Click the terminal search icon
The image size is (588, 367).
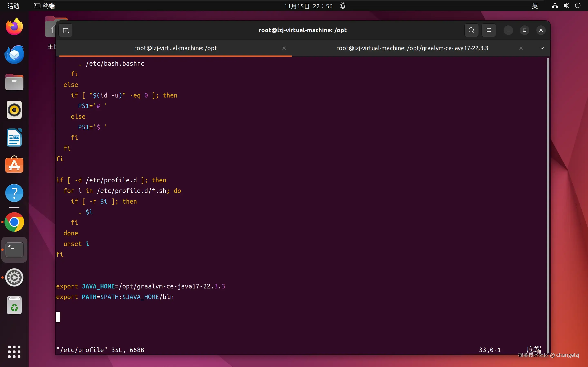click(471, 30)
